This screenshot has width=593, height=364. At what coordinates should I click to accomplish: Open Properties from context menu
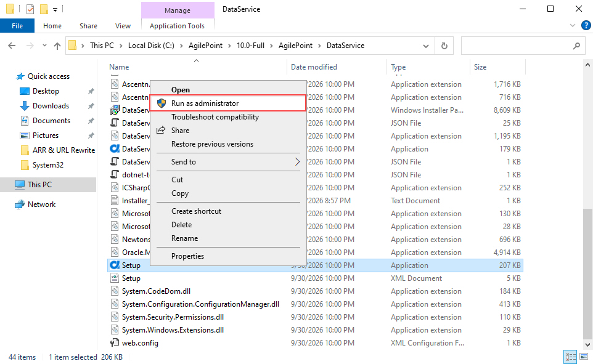pos(227,256)
